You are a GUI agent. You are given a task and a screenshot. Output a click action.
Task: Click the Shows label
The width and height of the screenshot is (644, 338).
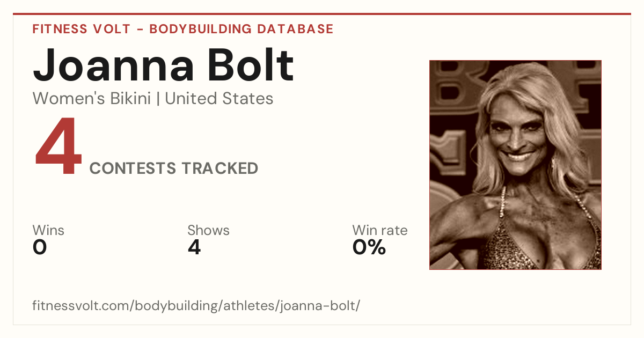coord(208,231)
